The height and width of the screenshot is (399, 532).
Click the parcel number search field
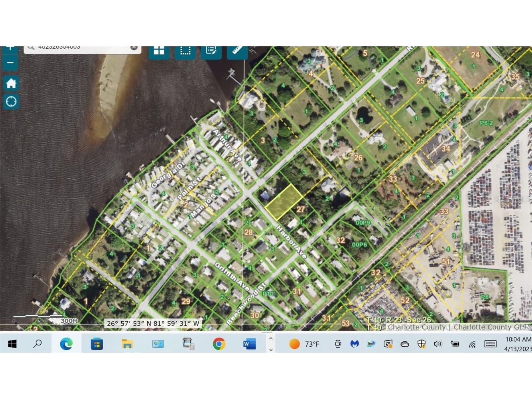[x=80, y=47]
